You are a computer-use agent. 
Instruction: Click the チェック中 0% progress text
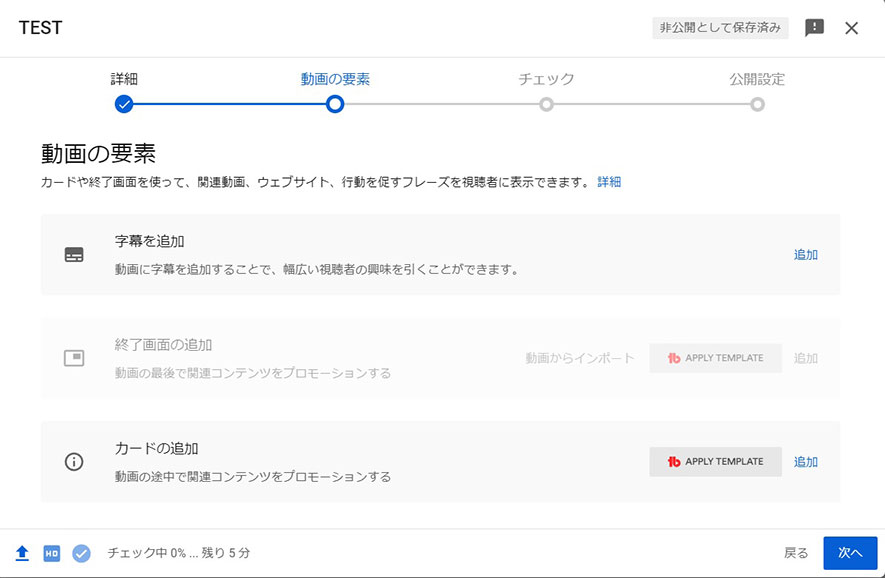tap(178, 553)
